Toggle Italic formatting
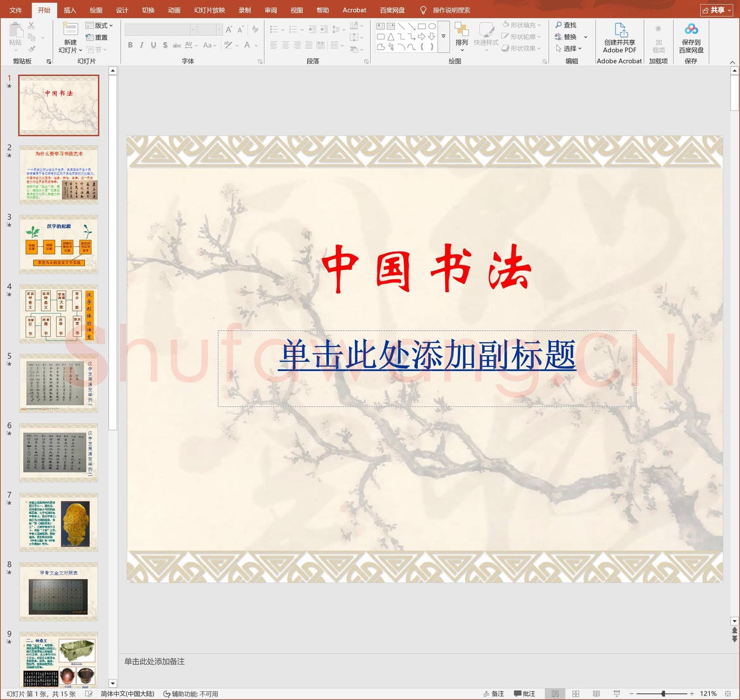 click(x=142, y=45)
